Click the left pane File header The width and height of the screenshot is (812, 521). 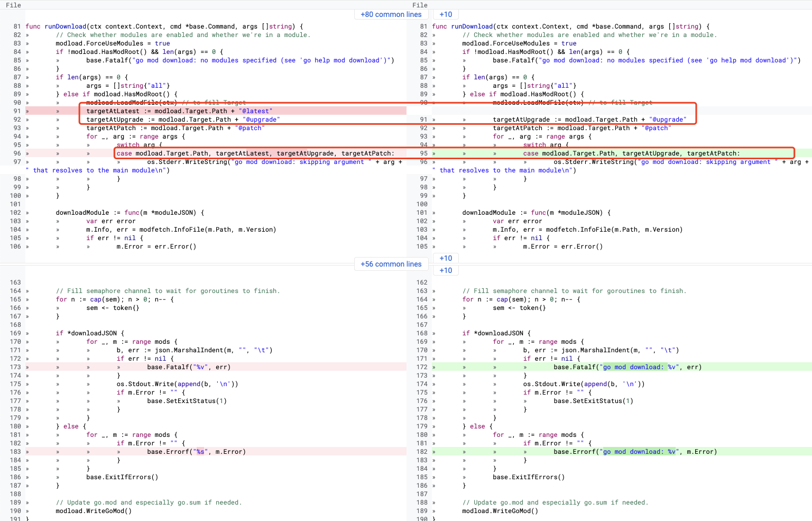pyautogui.click(x=14, y=5)
